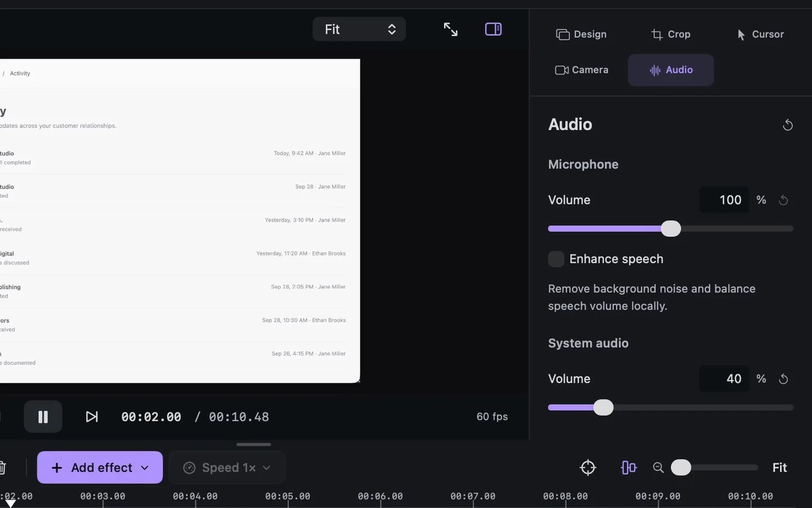
Task: Toggle the right sidebar panel icon
Action: click(x=493, y=29)
